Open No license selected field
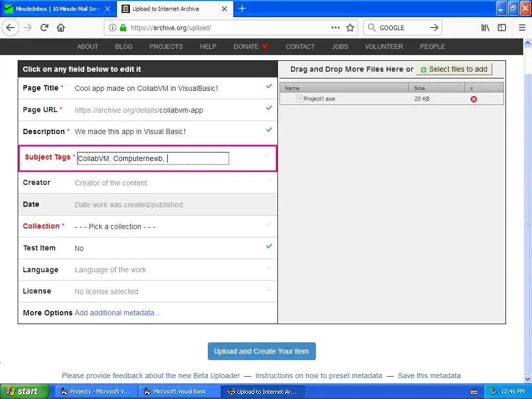This screenshot has height=399, width=532. pyautogui.click(x=106, y=291)
